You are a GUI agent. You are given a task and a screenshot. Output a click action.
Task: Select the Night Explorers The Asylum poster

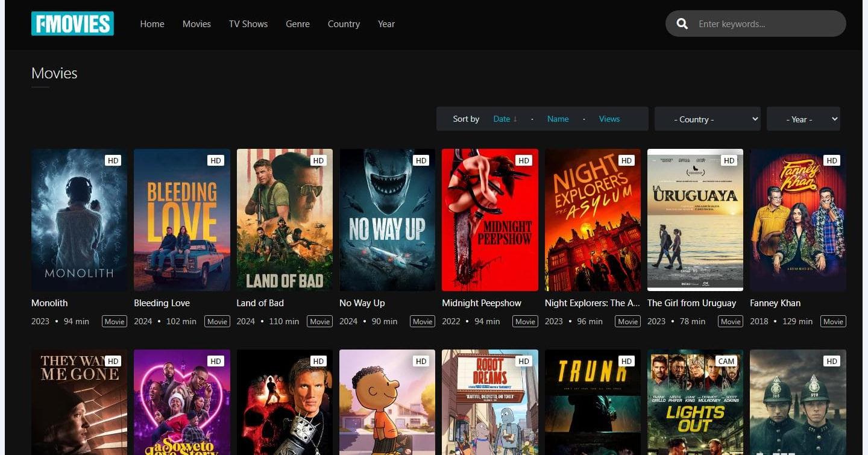(x=593, y=220)
